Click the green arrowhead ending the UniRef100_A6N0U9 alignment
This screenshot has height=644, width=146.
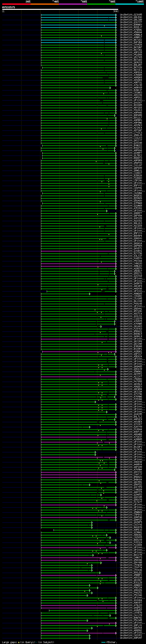pos(110,88)
